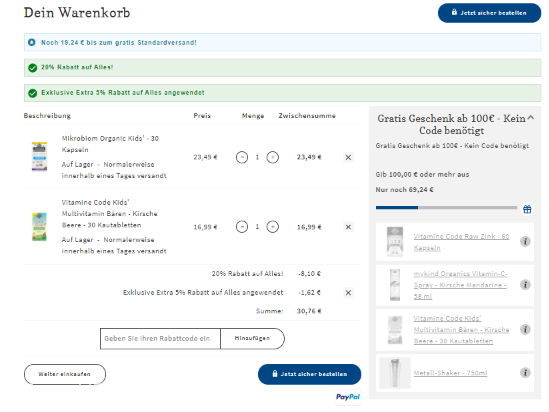Screen dimensions: 549x412
Task: Open Vitamine Code Kids' gift product link
Action: point(461,330)
